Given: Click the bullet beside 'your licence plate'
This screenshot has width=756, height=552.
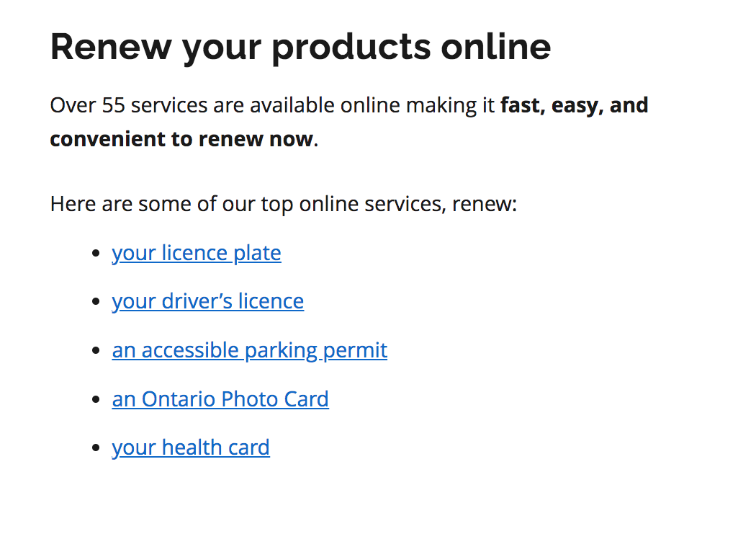Looking at the screenshot, I should pyautogui.click(x=96, y=254).
